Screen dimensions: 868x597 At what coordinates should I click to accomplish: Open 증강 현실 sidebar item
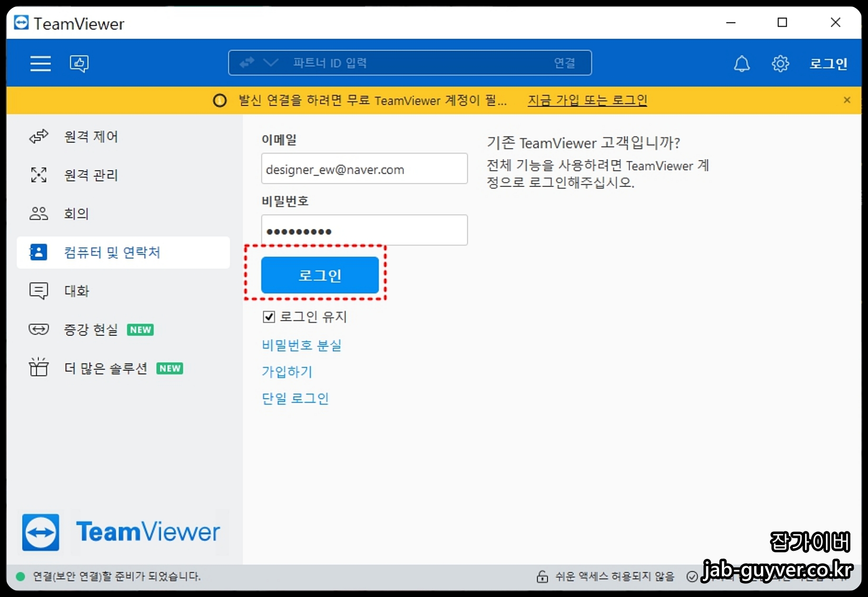point(123,329)
